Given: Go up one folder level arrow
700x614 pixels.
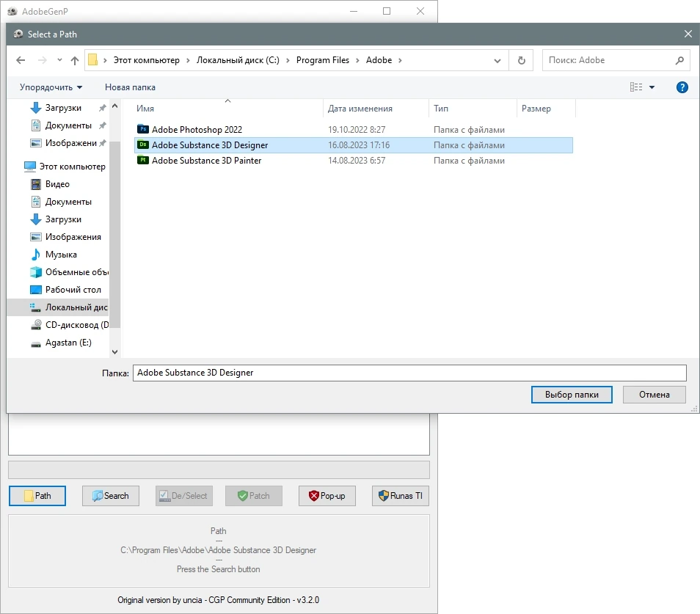Looking at the screenshot, I should click(x=75, y=60).
